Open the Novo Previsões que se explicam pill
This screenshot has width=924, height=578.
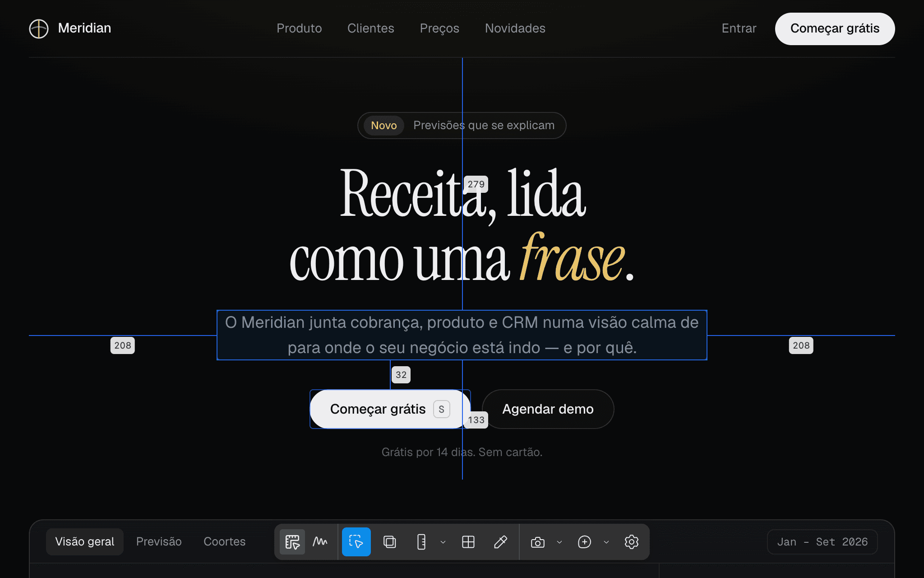(x=462, y=126)
